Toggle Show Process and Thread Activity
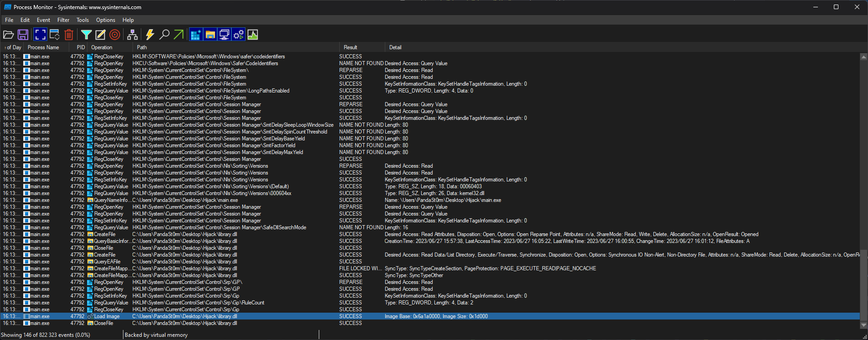The height and width of the screenshot is (340, 868). click(x=238, y=35)
